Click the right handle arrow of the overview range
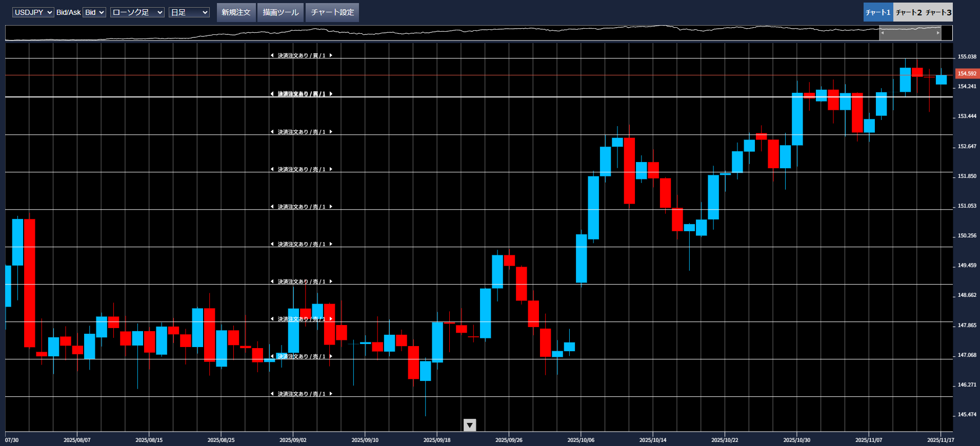The image size is (980, 446). pos(938,33)
